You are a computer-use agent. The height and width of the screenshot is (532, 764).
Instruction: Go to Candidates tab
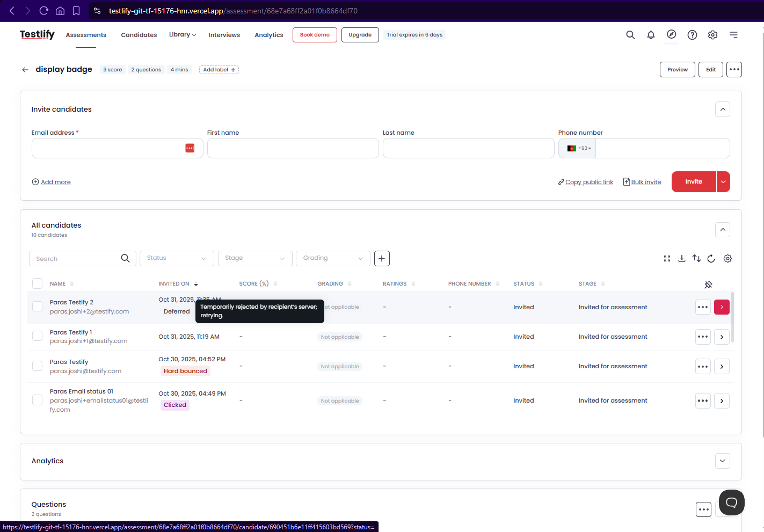point(139,35)
